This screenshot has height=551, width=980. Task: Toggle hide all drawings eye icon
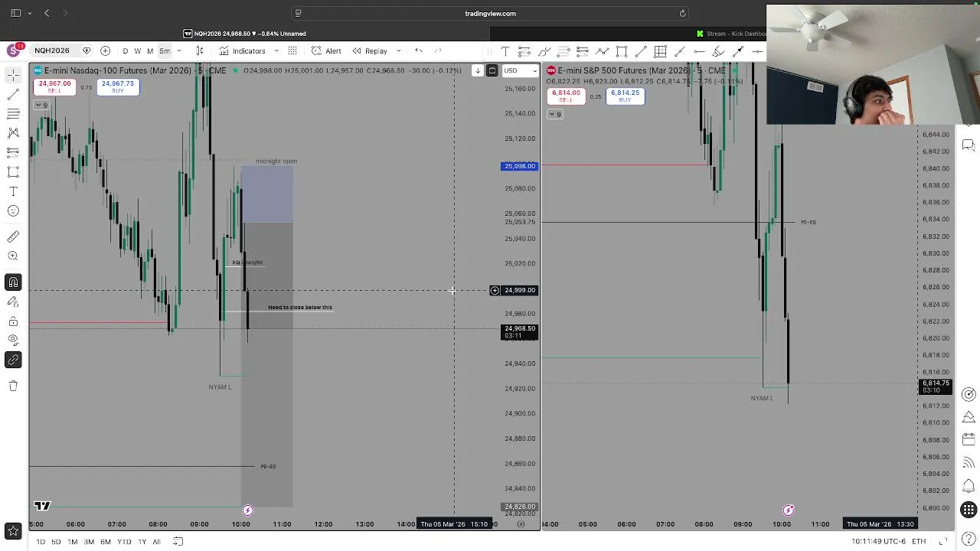[13, 341]
